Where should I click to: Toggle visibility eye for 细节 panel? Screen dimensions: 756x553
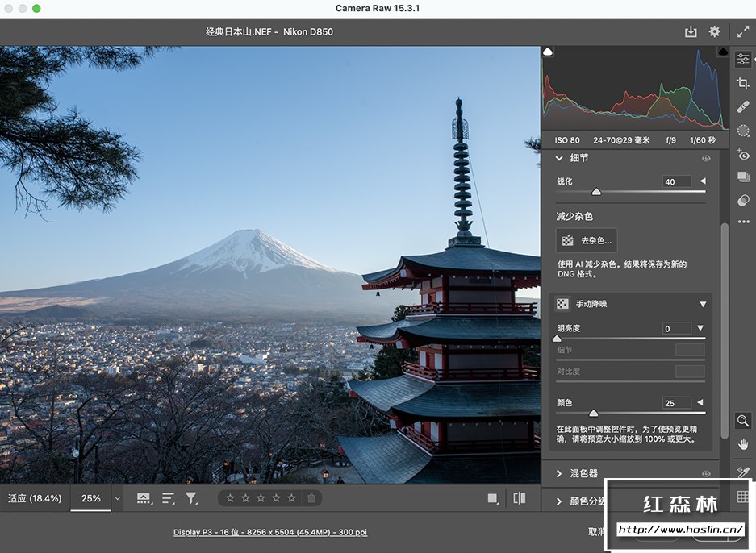click(x=706, y=159)
